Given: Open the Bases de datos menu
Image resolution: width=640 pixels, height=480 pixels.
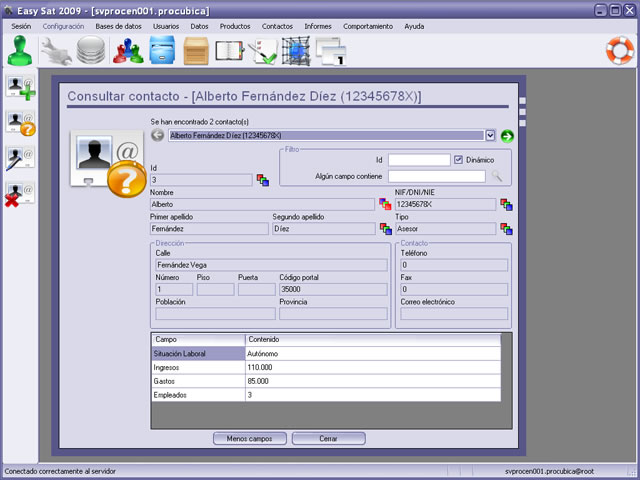Looking at the screenshot, I should [118, 26].
